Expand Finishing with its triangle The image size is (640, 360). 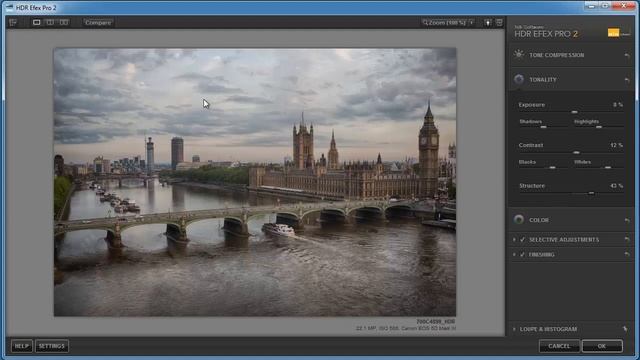[514, 255]
